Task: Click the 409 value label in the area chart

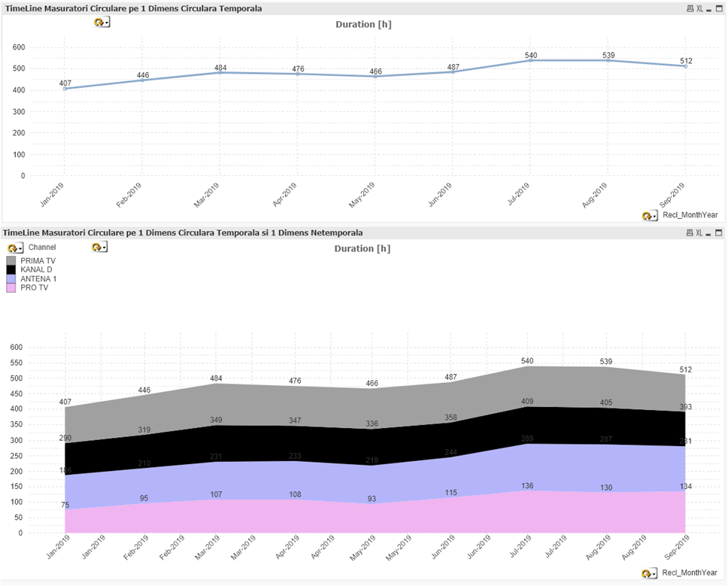Action: (527, 402)
